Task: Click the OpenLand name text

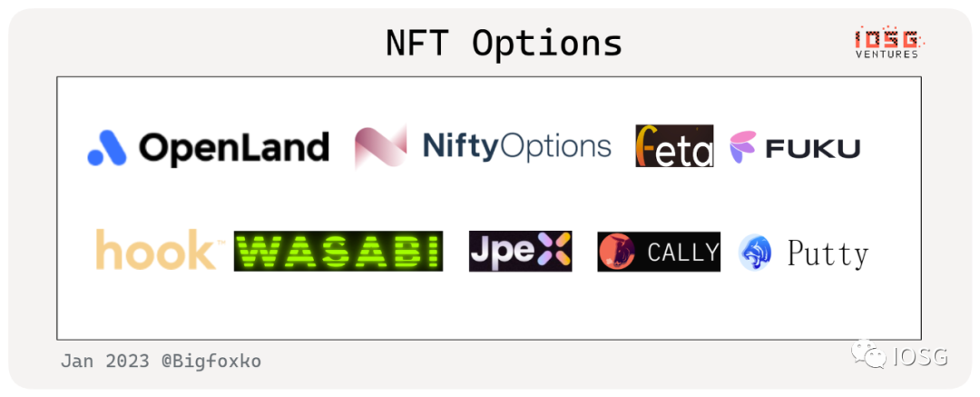Action: (233, 148)
